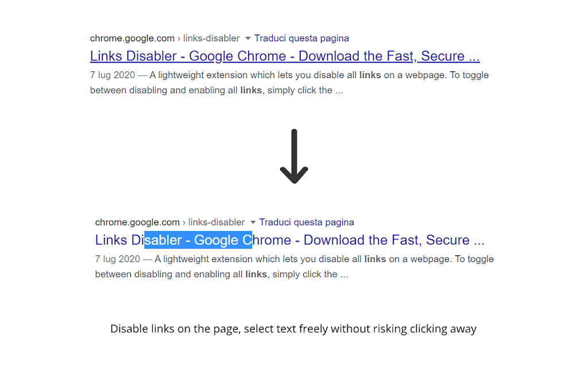
Task: Click Traduci questa pagina in the before example
Action: 301,39
